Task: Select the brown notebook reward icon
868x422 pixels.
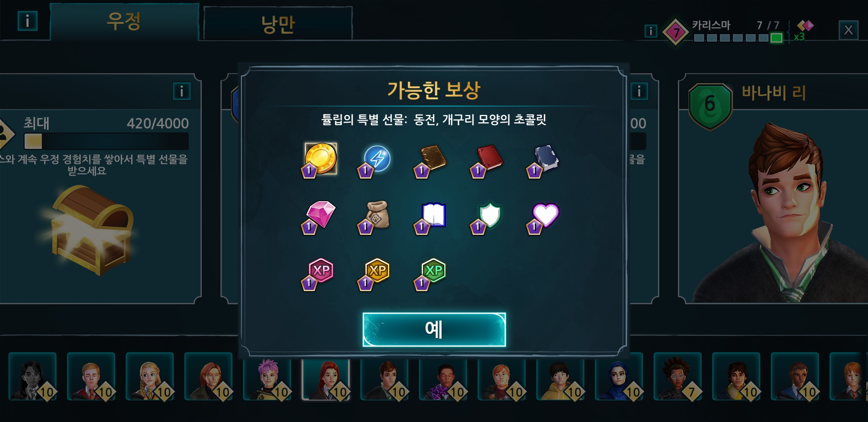Action: [x=433, y=158]
